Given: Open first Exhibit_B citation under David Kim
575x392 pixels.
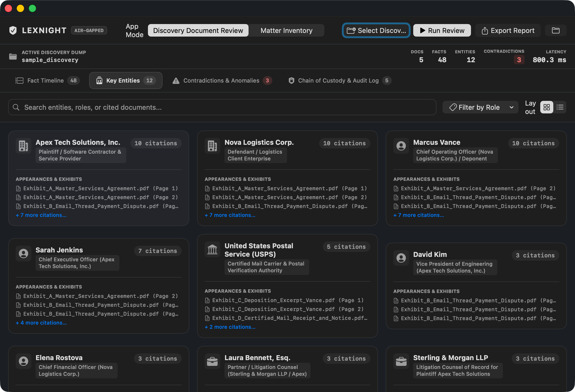Looking at the screenshot, I should click(x=475, y=301).
